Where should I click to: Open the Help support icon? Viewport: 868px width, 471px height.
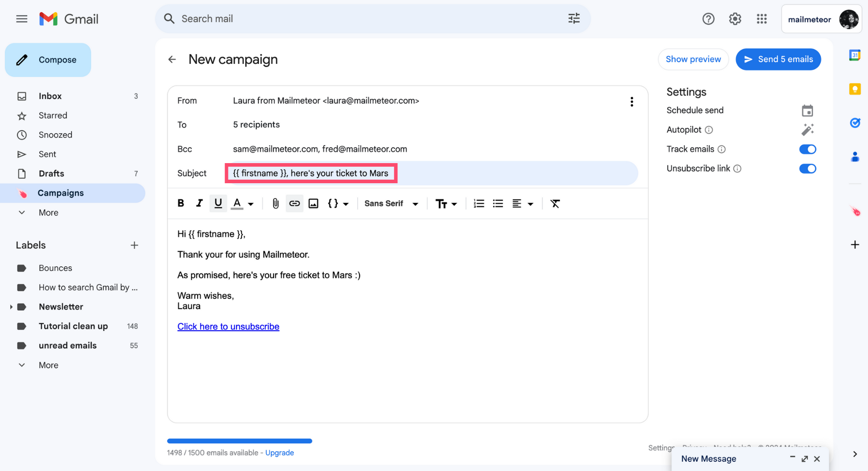coord(708,19)
